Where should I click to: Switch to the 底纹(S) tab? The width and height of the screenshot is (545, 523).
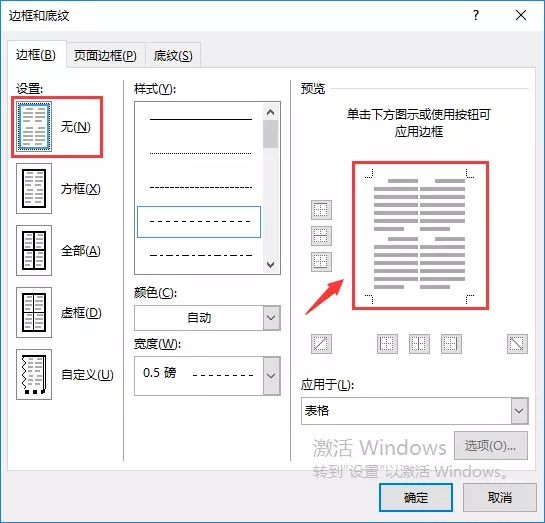click(x=173, y=56)
